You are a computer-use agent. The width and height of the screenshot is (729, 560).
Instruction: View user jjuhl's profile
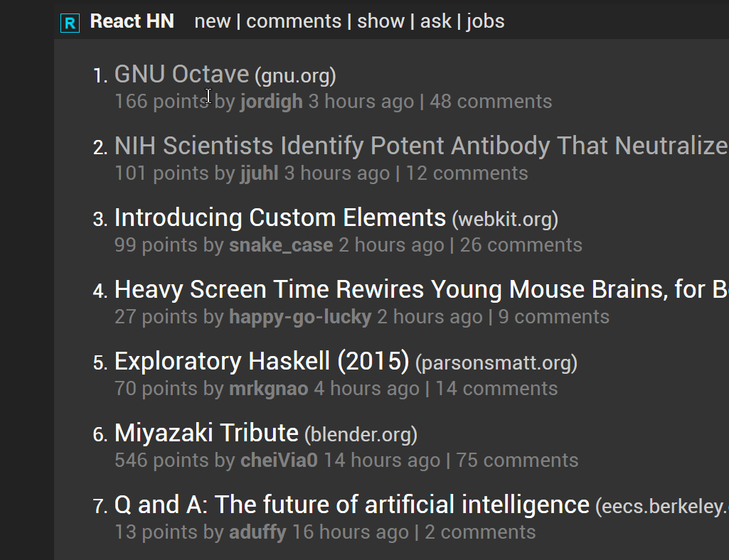coord(260,173)
